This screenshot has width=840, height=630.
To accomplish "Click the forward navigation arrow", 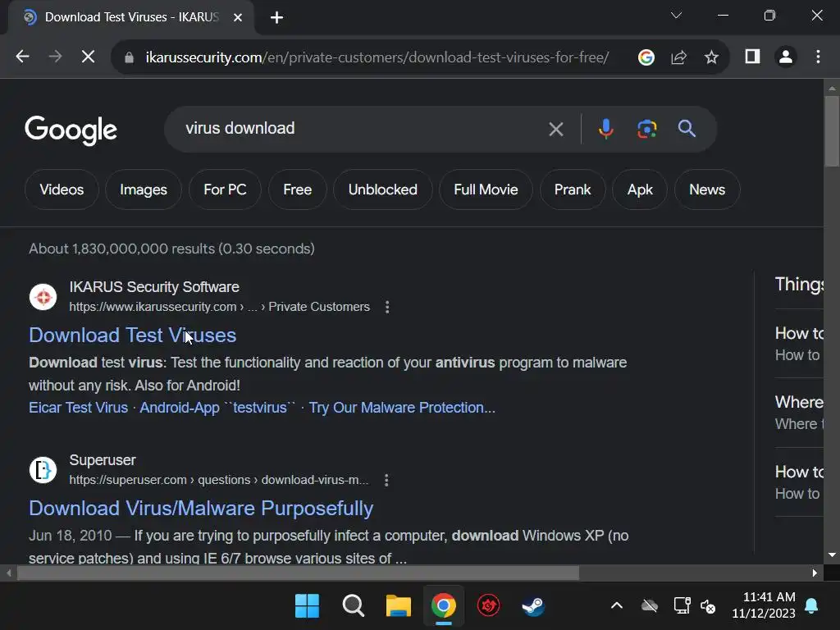I will pos(55,57).
